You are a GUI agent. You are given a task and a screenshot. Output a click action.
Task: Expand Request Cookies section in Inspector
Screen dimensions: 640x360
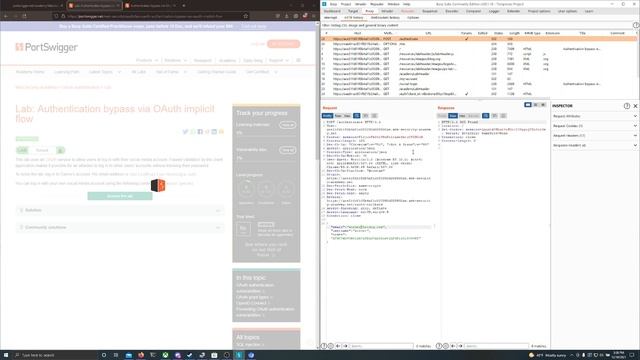tap(595, 126)
